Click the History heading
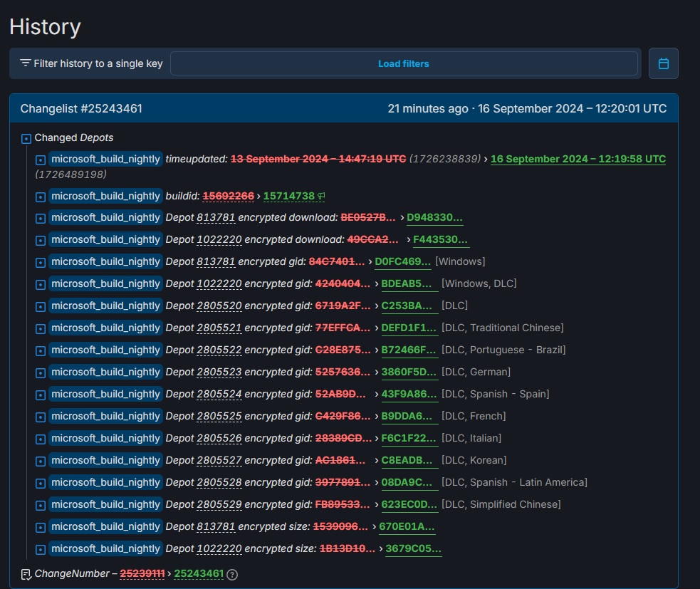The image size is (700, 589). 45,27
